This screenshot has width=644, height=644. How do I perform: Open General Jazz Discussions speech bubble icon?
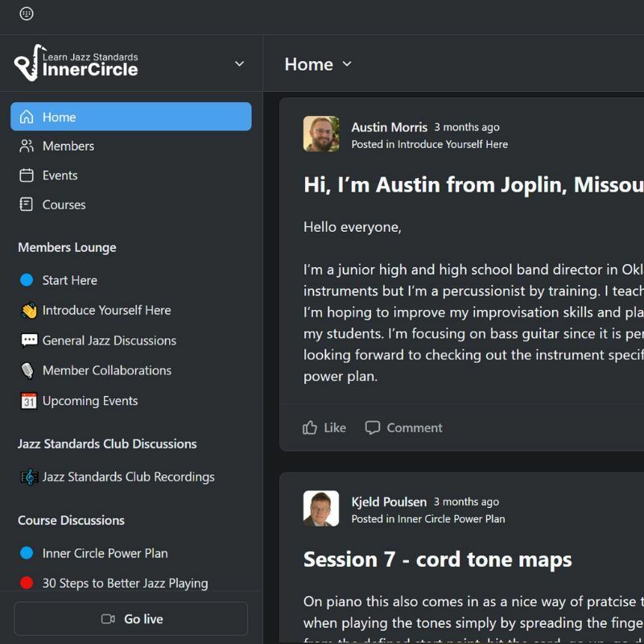tap(29, 341)
